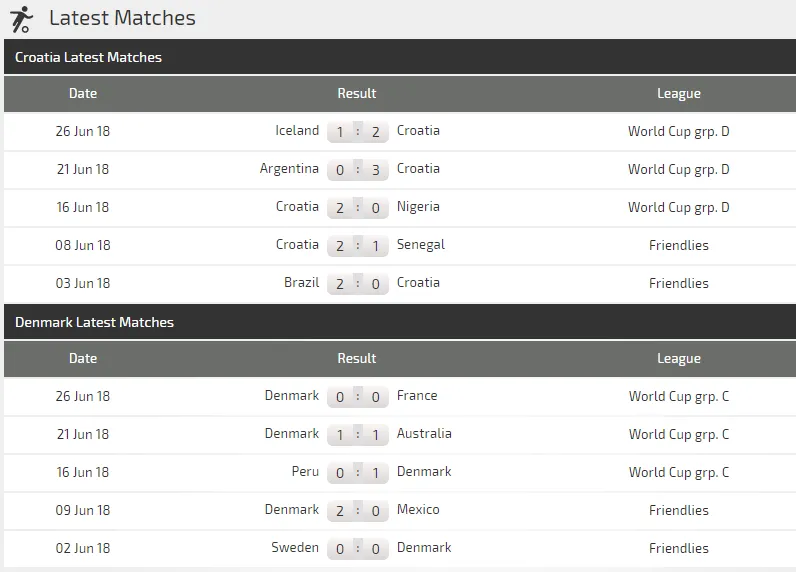Viewport: 796px width, 572px height.
Task: Open the Denmark 1 : 1 Australia score
Action: coord(357,435)
